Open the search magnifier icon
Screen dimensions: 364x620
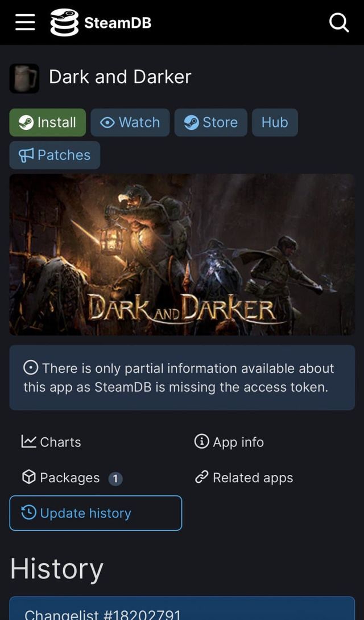(x=339, y=23)
